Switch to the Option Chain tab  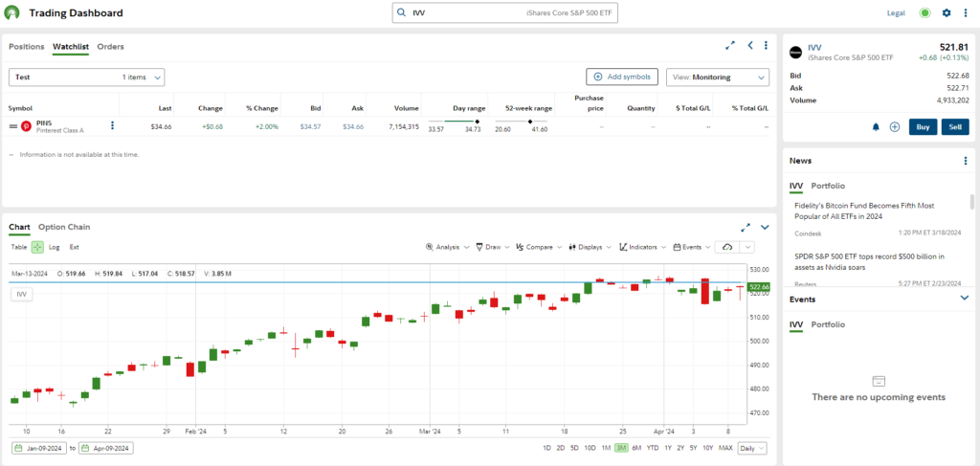pyautogui.click(x=63, y=227)
